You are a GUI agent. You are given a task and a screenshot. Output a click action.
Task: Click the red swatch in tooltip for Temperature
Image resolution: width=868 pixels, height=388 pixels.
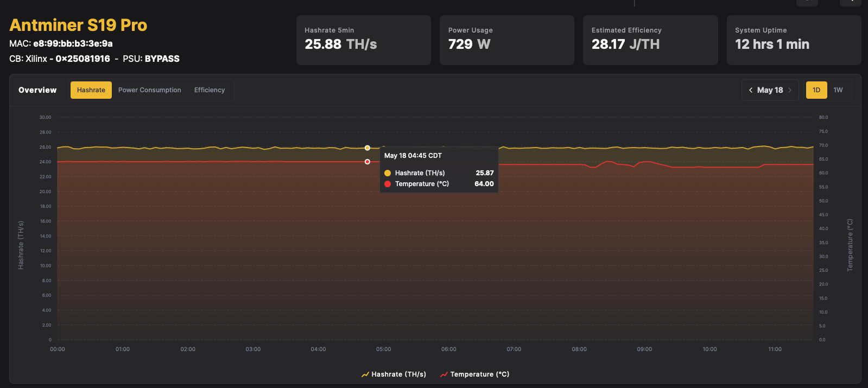coord(388,184)
